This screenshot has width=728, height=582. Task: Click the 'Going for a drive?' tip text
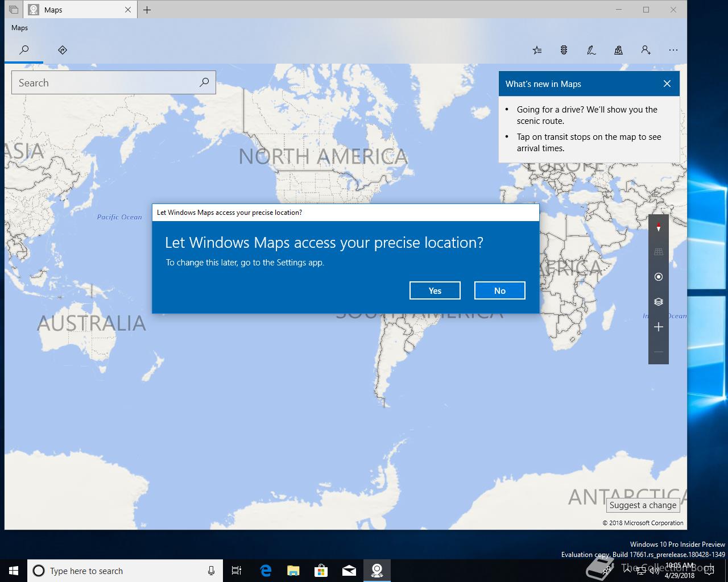tap(587, 115)
